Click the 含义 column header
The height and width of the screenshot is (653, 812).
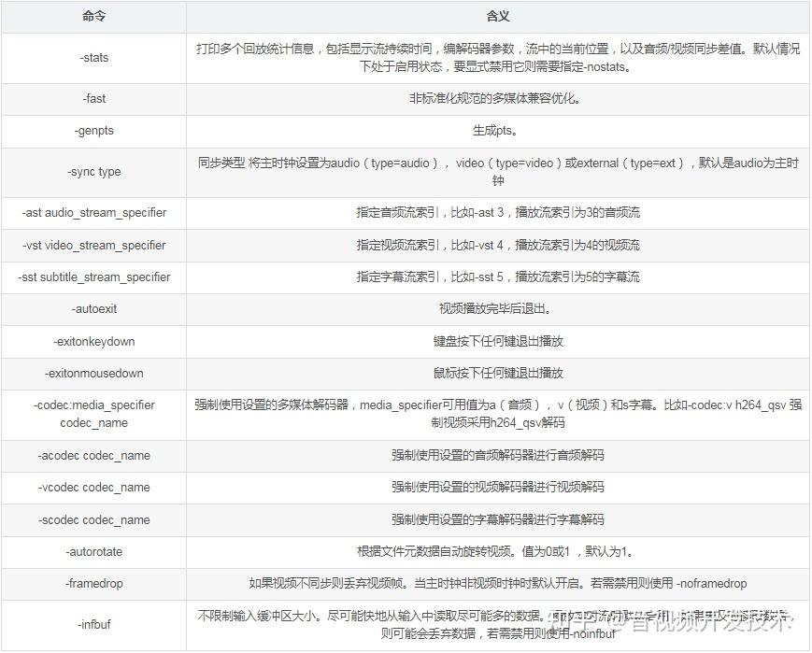[x=498, y=17]
